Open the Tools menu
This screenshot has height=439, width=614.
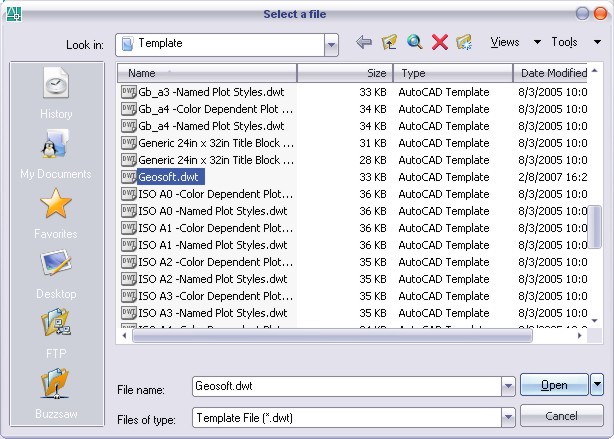point(570,42)
